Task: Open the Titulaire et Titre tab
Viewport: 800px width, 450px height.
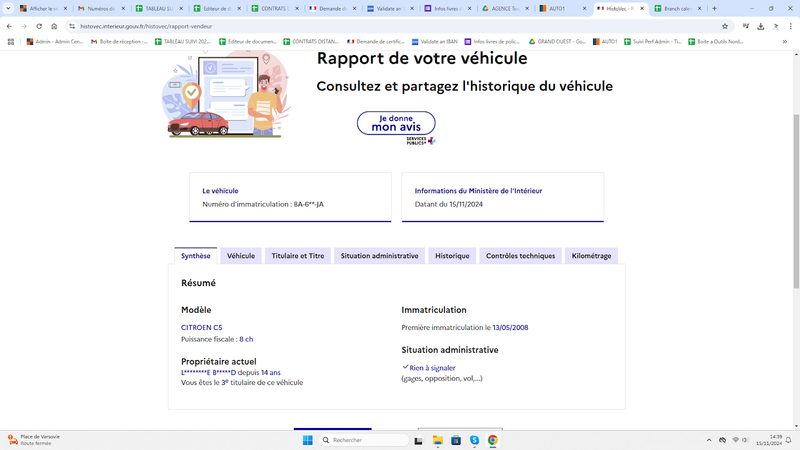Action: (297, 256)
